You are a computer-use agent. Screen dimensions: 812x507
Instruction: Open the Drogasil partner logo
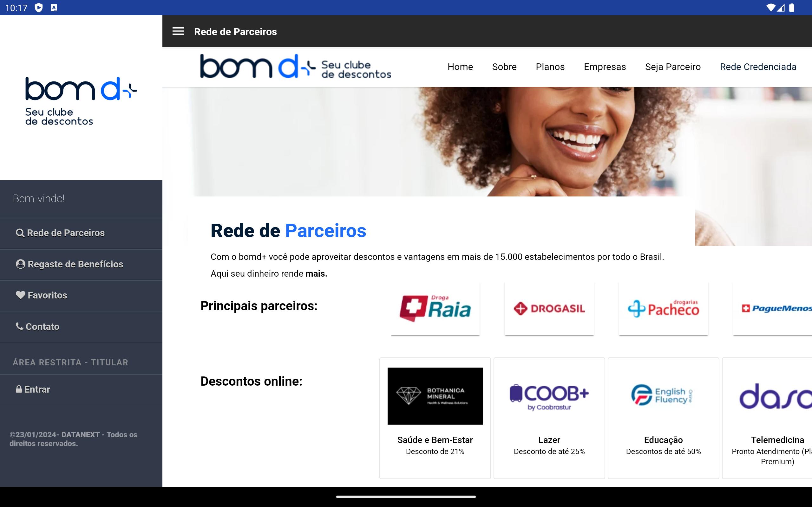[x=549, y=309]
